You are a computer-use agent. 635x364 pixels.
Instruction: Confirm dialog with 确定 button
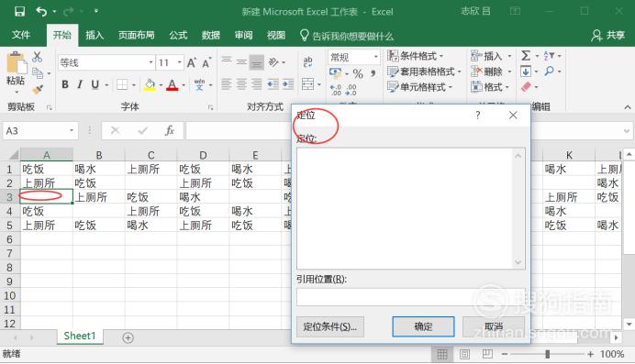(x=423, y=326)
